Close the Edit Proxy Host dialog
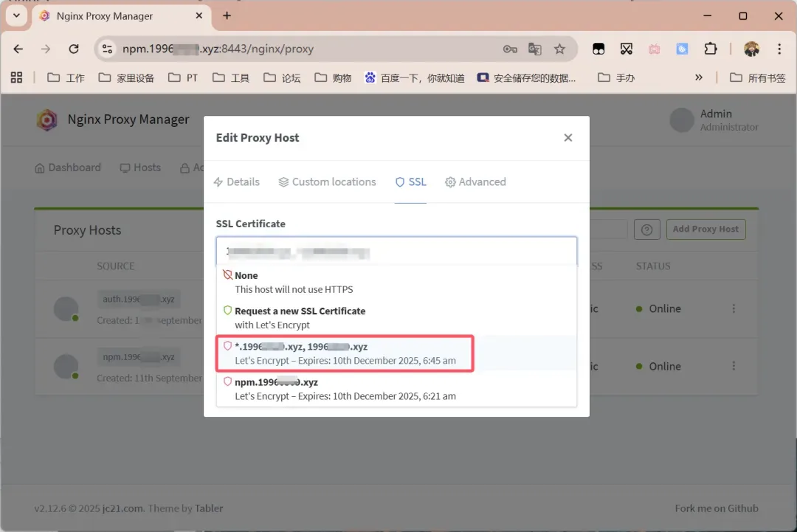This screenshot has height=532, width=797. pyautogui.click(x=567, y=138)
